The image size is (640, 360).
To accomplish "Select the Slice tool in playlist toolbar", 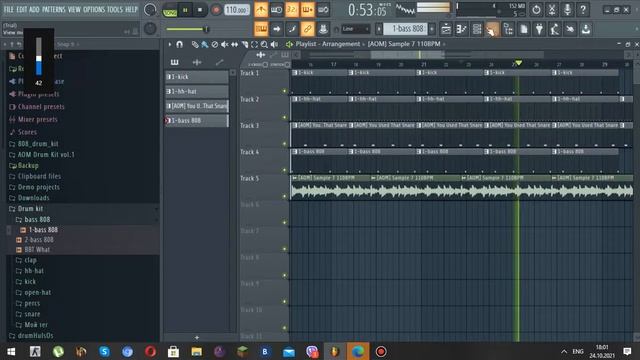I will pos(244,44).
